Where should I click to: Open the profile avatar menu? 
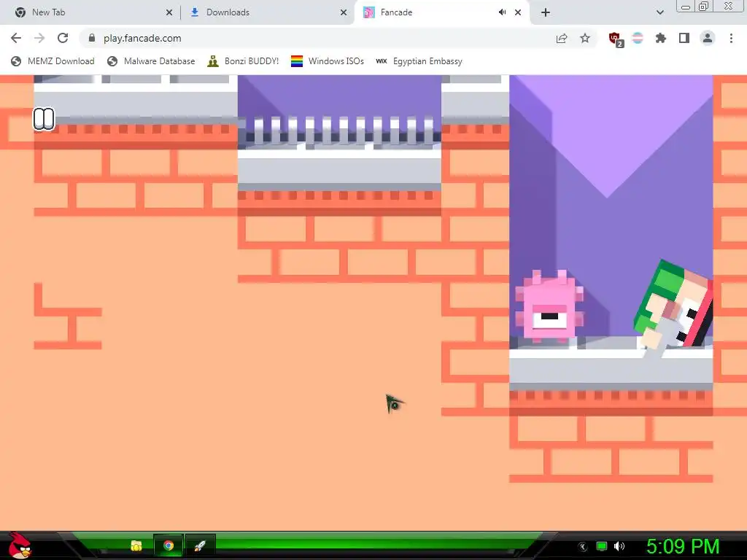point(708,38)
